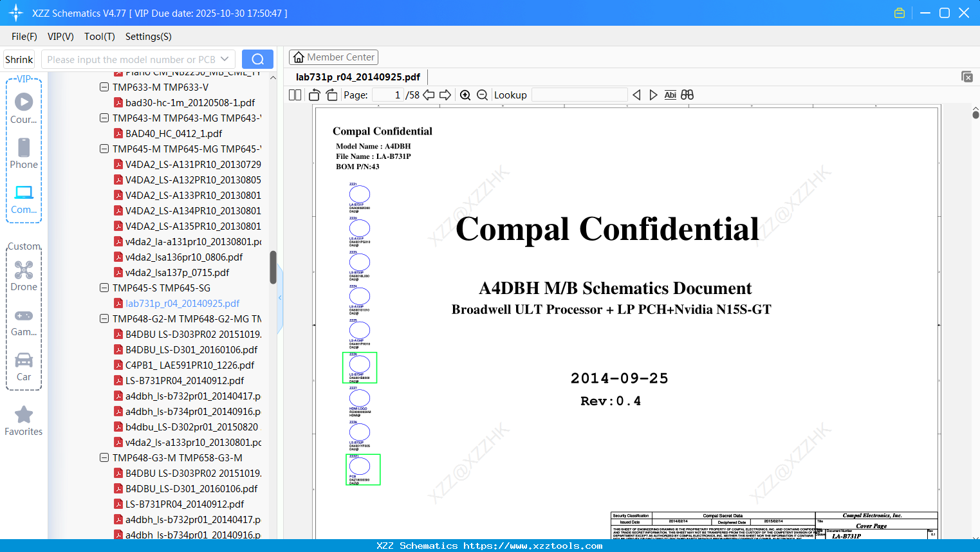Collapse the TMP645-S TMP645-SG folder

pos(104,288)
